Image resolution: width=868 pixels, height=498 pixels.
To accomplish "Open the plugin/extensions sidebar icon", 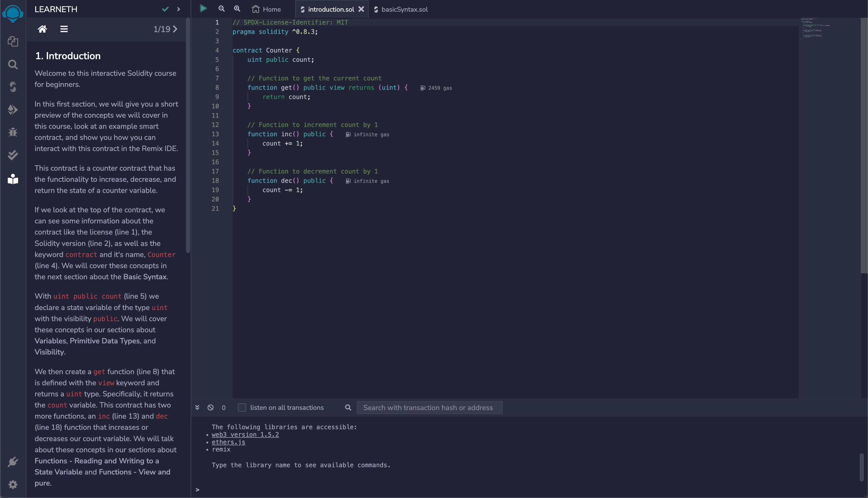I will 13,462.
